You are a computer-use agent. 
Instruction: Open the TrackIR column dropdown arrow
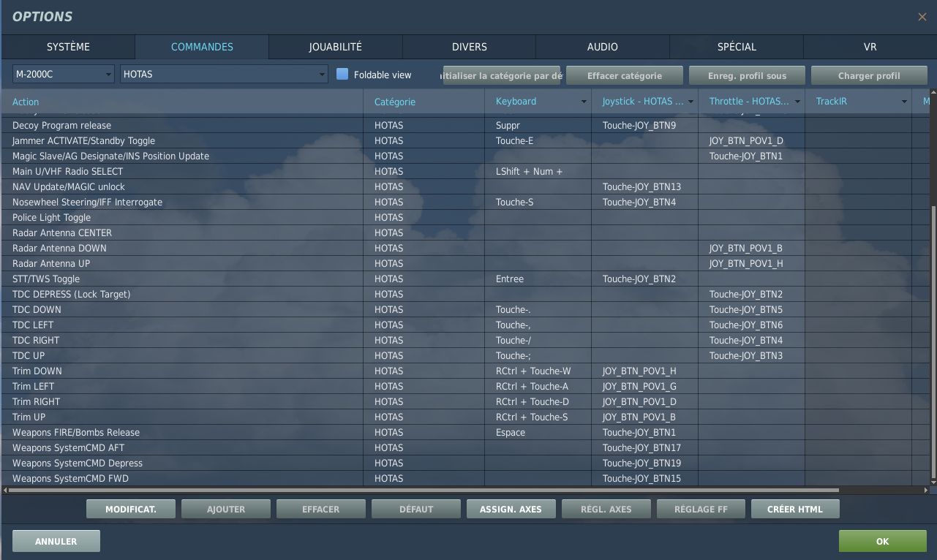[x=904, y=102]
